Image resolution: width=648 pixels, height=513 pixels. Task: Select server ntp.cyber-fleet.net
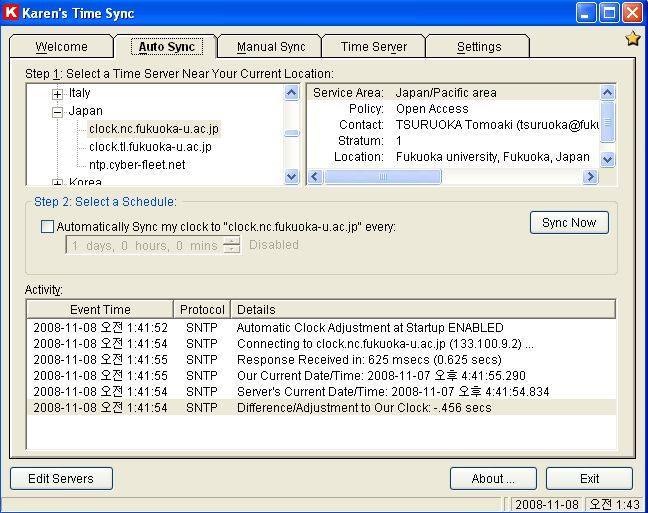click(137, 165)
